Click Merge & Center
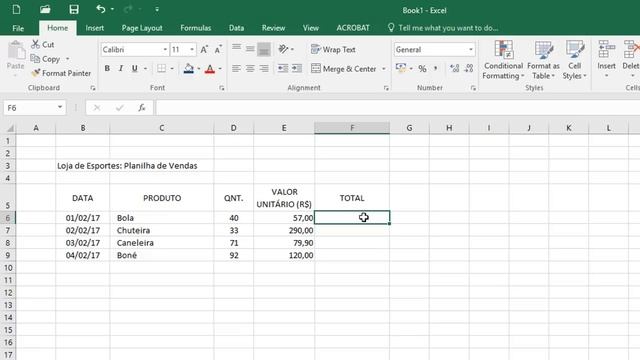This screenshot has width=640, height=360. [x=344, y=69]
